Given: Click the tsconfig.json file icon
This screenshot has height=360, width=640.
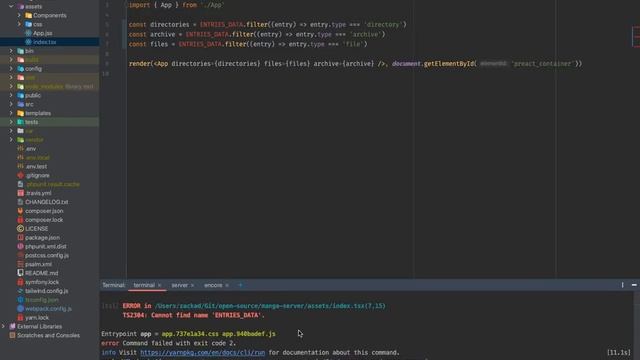Looking at the screenshot, I should tap(20, 300).
